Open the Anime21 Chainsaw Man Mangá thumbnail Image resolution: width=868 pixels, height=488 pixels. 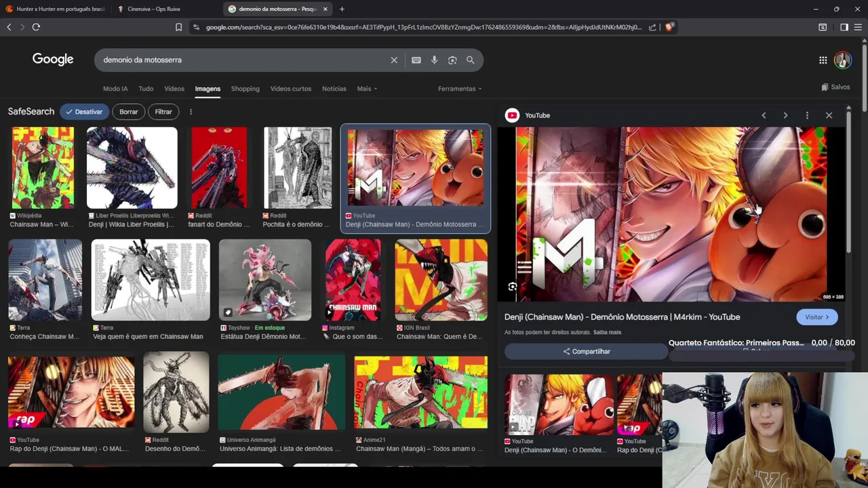point(420,392)
